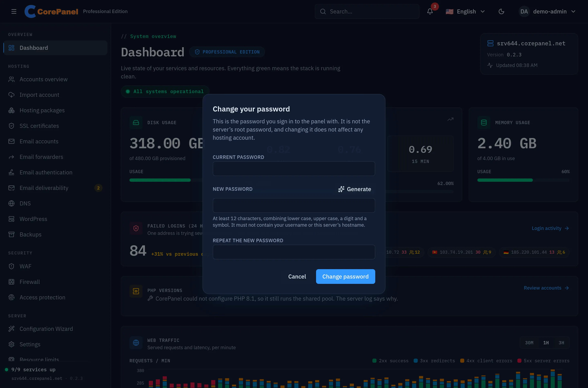Click the CorePanel logo
Viewport: 588px width, 388px height.
(51, 11)
